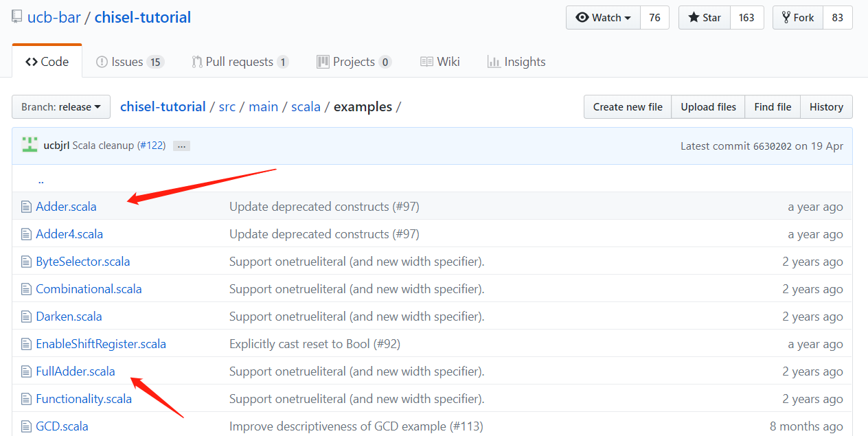Click file icon next to Adder.scala
Screen dimensions: 868x436
(26, 207)
